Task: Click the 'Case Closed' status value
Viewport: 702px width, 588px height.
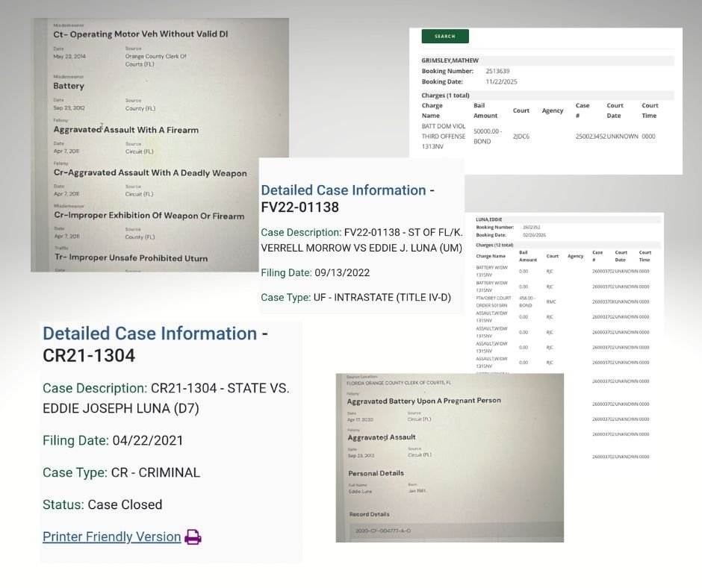Action: [x=125, y=504]
